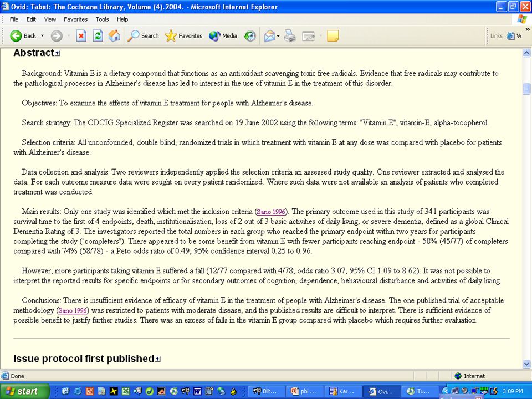This screenshot has width=532, height=399.
Task: Open the Favorites menu
Action: pos(76,19)
